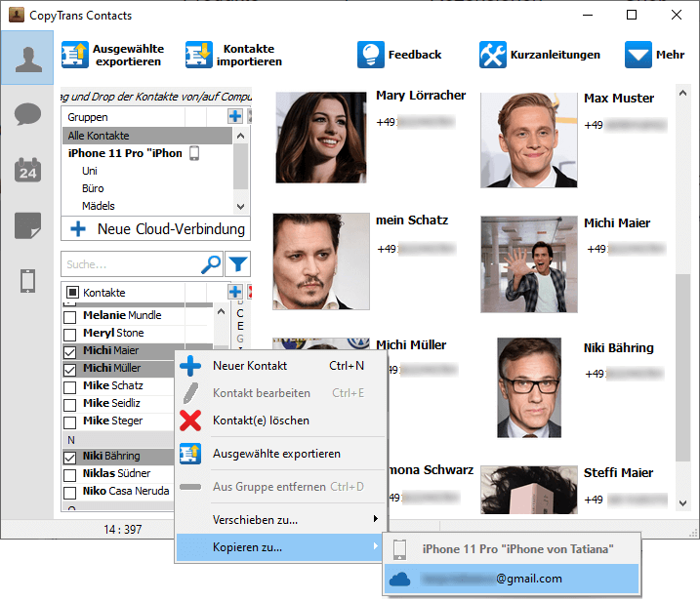The width and height of the screenshot is (700, 601).
Task: Uncheck the Michi Maier checkbox
Action: pos(69,352)
